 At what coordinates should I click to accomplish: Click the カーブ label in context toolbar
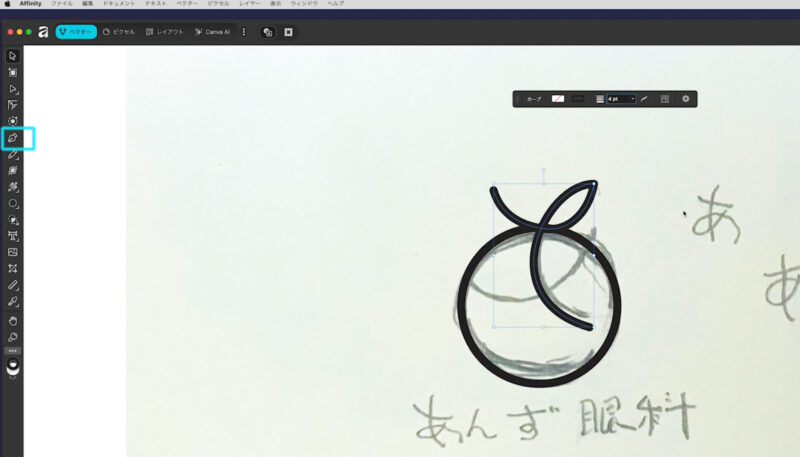534,99
